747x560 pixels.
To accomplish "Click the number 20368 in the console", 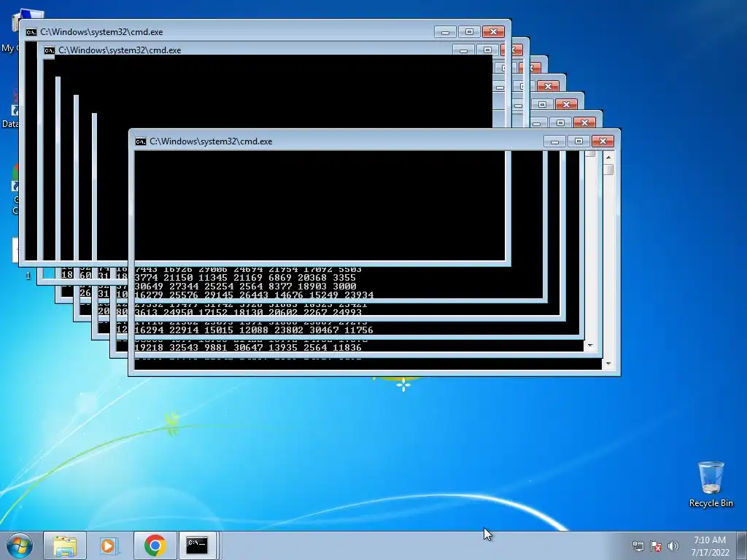I will coord(312,278).
